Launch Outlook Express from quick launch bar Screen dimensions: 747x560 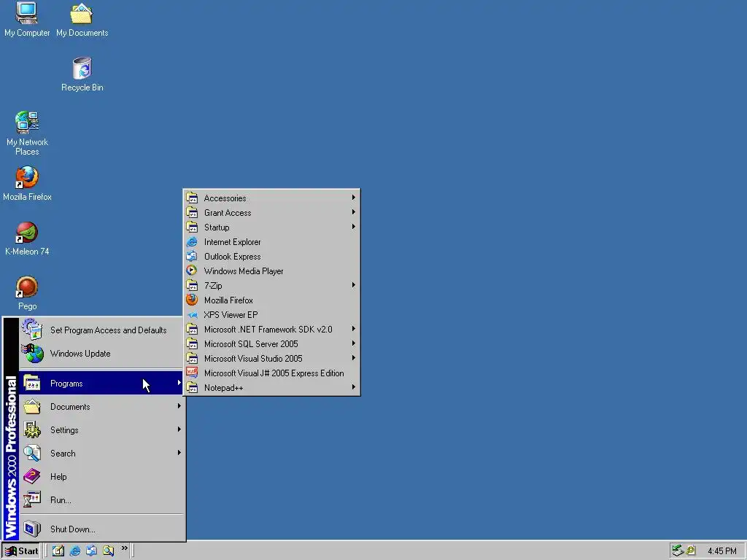pos(91,551)
